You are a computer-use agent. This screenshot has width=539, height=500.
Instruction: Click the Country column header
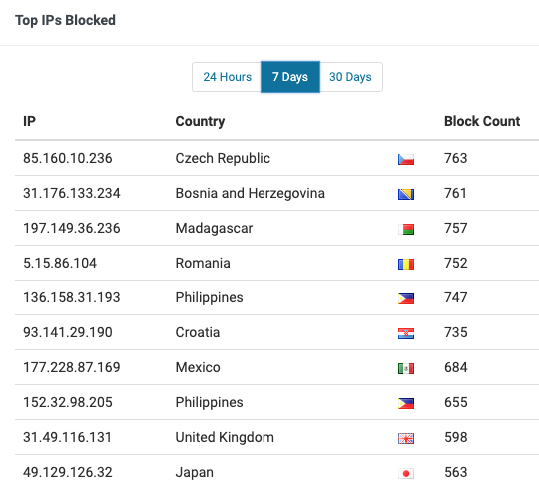200,121
